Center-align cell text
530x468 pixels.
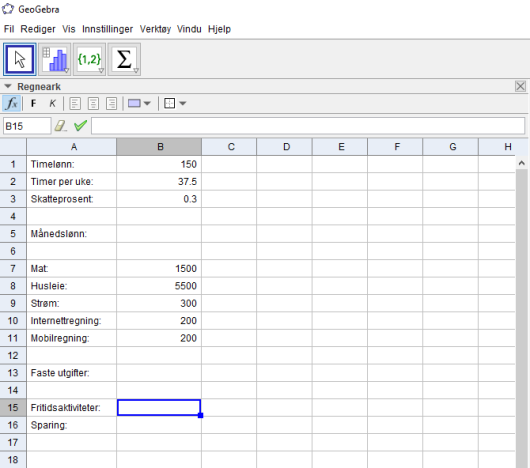(x=93, y=103)
